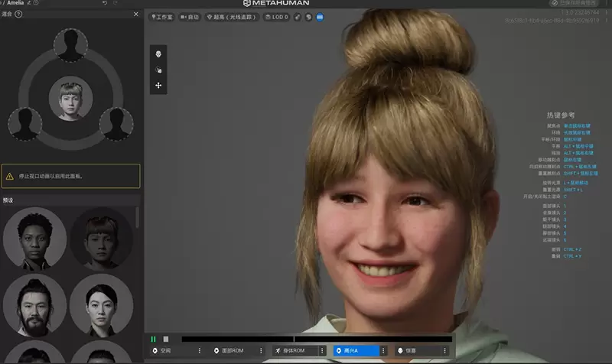612x364 pixels.
Task: Stop the animation with the stop button
Action: (165, 339)
